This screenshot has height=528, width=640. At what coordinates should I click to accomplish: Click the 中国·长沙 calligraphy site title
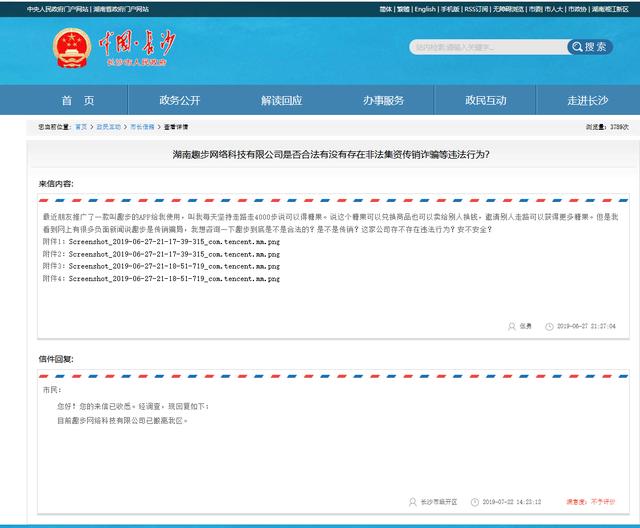click(137, 42)
